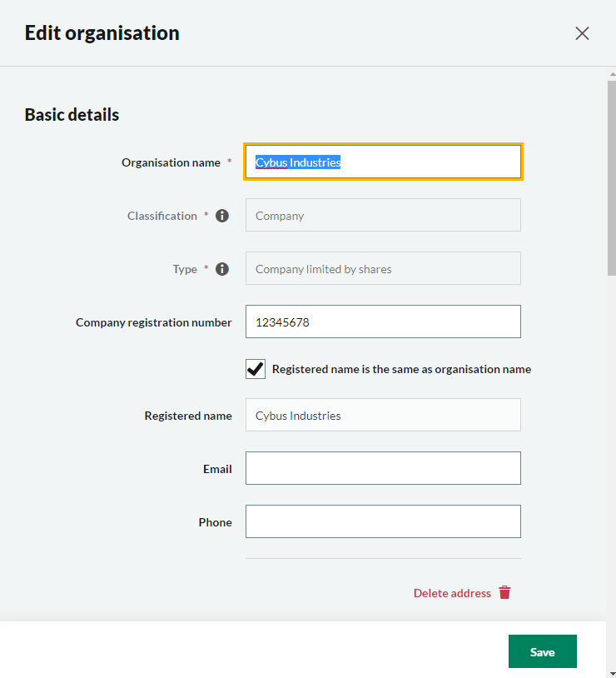This screenshot has width=616, height=678.
Task: Close the Edit organisation dialog
Action: point(582,33)
